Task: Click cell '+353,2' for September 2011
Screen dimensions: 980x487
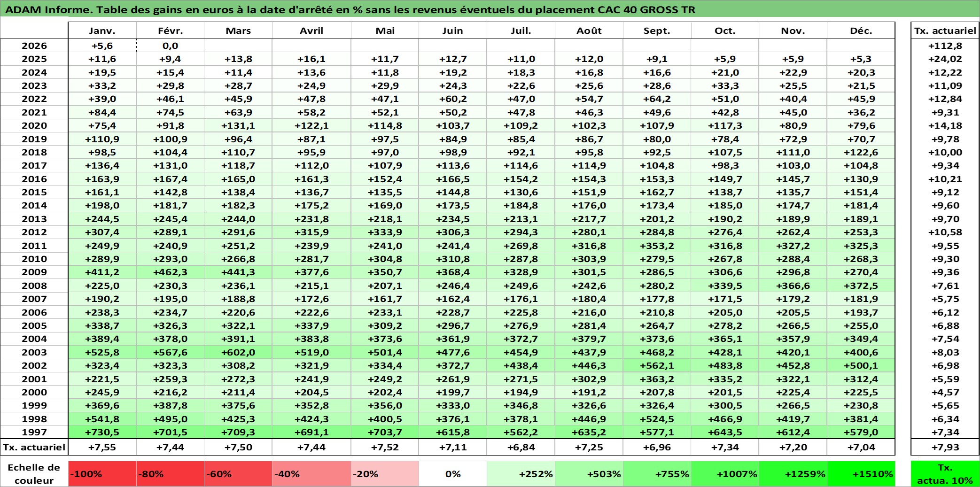Action: coord(657,246)
